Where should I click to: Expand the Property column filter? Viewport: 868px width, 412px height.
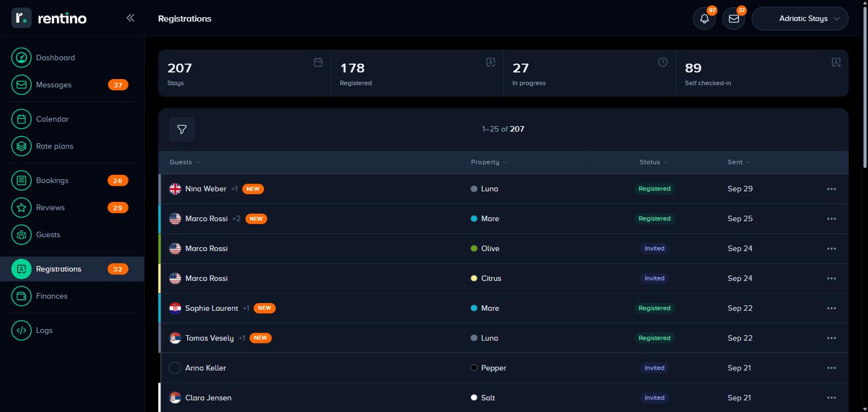click(x=489, y=162)
